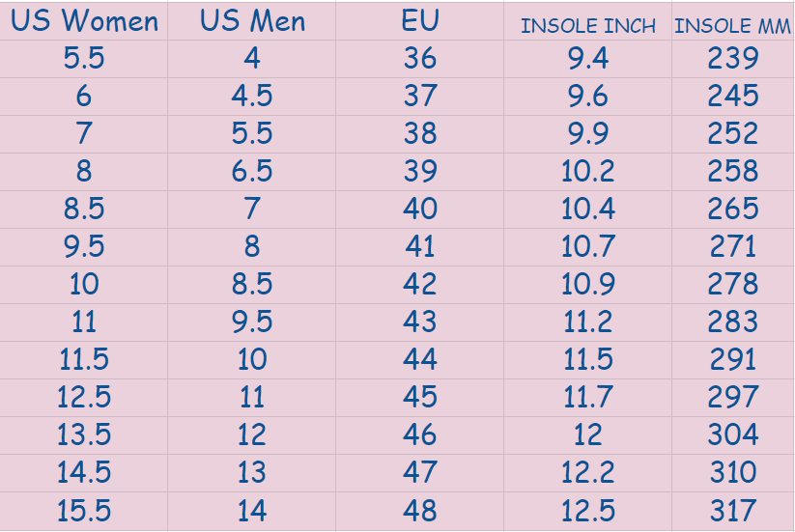Viewport: 795px width, 532px height.
Task: Click US Women size 9.5 cell
Action: coord(84,247)
